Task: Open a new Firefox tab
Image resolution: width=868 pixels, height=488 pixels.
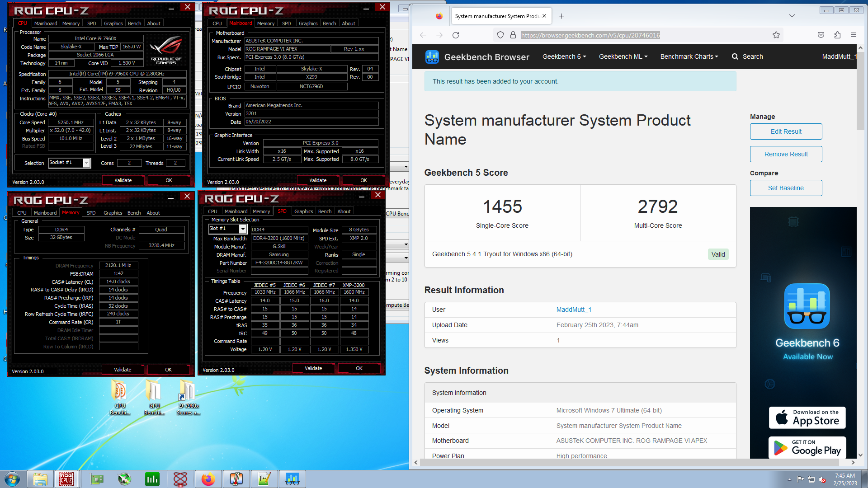Action: point(561,16)
